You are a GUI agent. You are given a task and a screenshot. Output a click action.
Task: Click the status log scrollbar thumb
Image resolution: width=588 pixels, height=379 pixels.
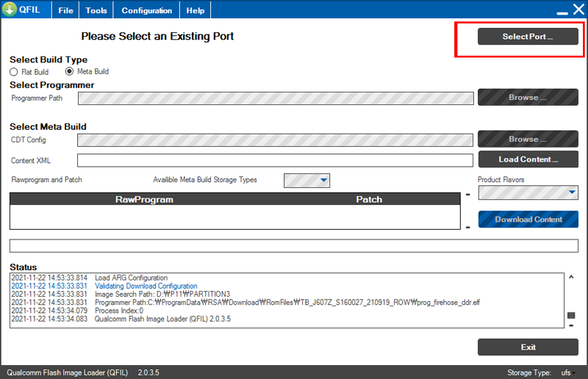coord(571,315)
